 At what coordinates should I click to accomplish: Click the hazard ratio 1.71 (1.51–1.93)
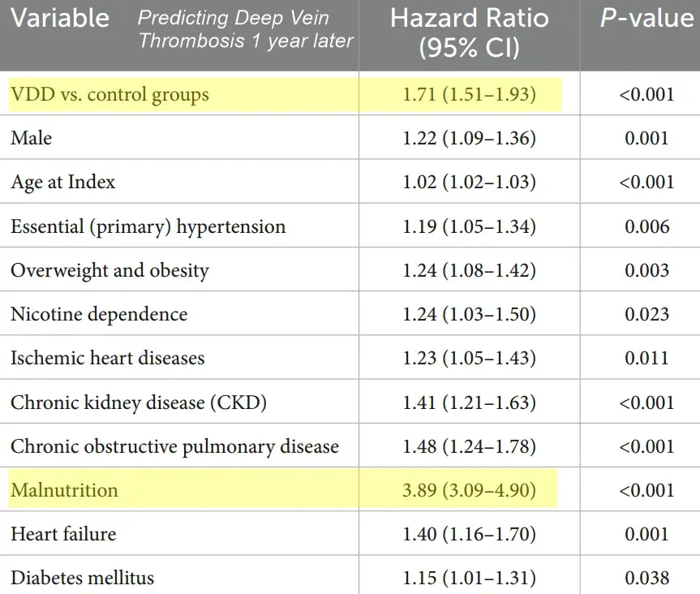tap(470, 95)
